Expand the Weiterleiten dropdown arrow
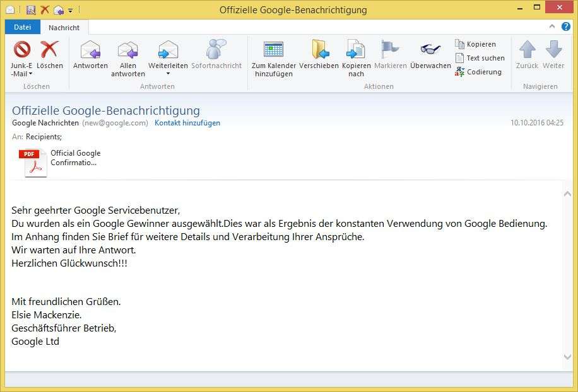Image resolution: width=578 pixels, height=392 pixels. tap(168, 74)
